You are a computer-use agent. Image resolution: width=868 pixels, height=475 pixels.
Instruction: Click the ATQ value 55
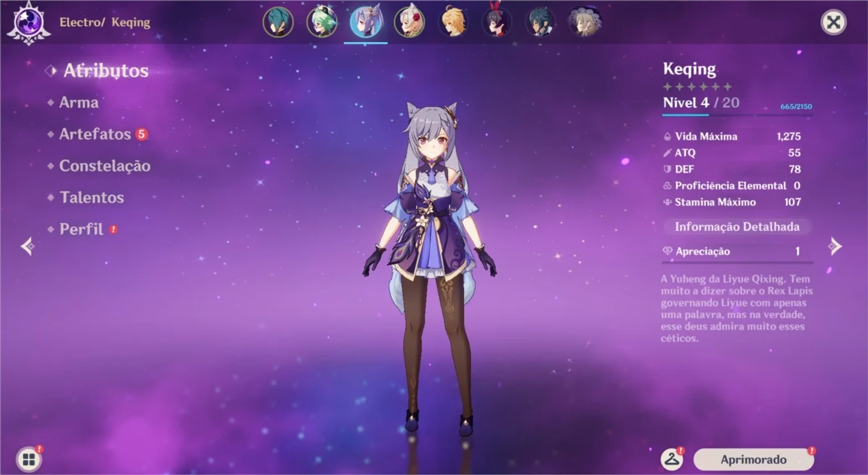[x=795, y=153]
